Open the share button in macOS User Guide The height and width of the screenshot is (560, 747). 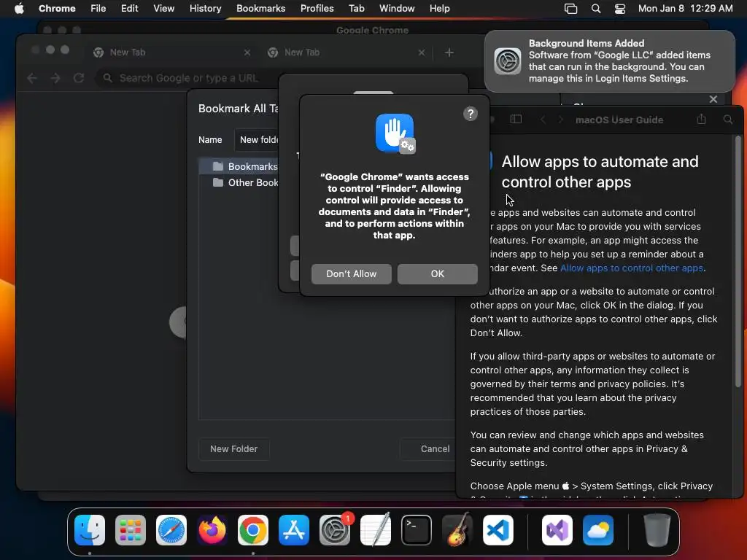point(701,119)
